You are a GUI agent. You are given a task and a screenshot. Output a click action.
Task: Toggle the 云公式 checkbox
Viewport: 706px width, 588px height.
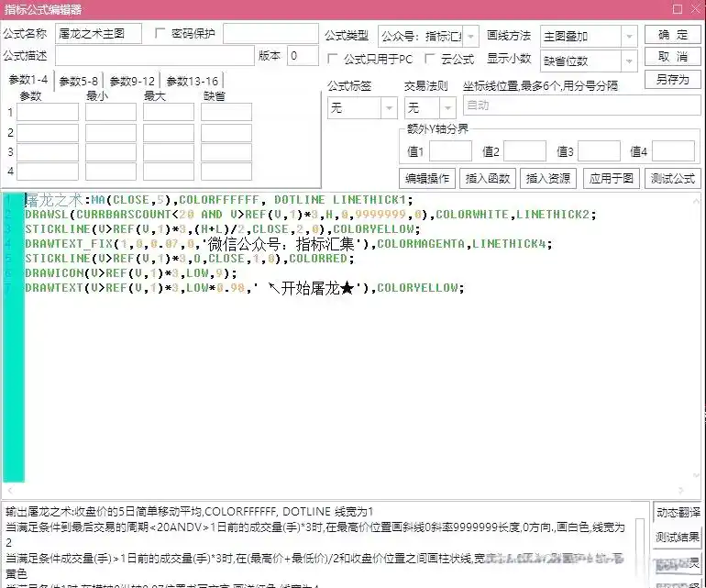pos(429,59)
